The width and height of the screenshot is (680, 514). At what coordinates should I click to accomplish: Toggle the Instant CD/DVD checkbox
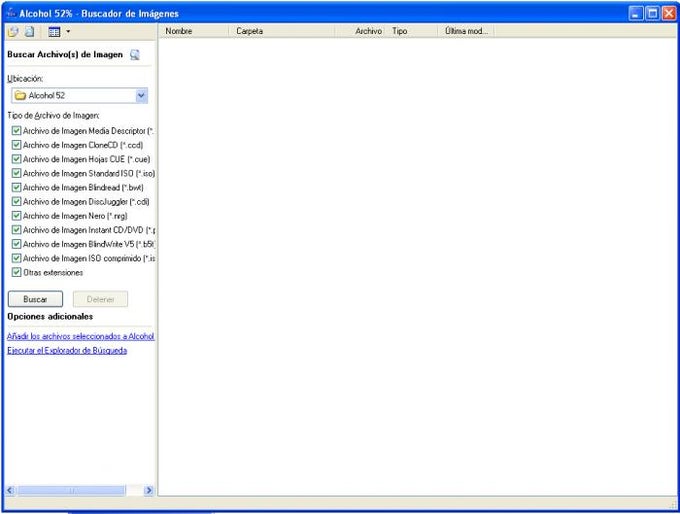point(16,230)
